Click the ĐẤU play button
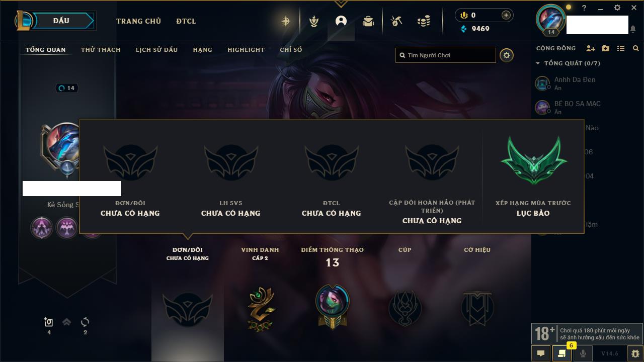 click(61, 21)
